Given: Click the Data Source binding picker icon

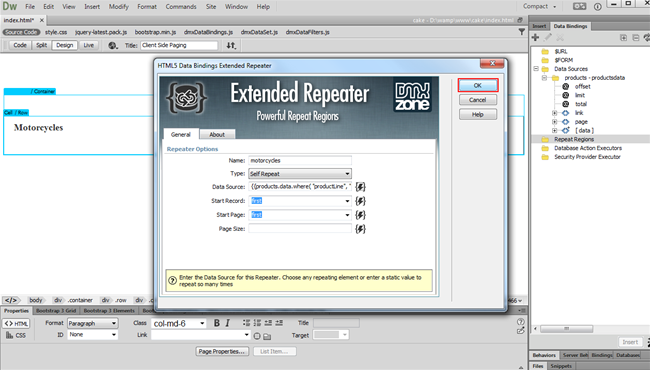Looking at the screenshot, I should coord(360,187).
